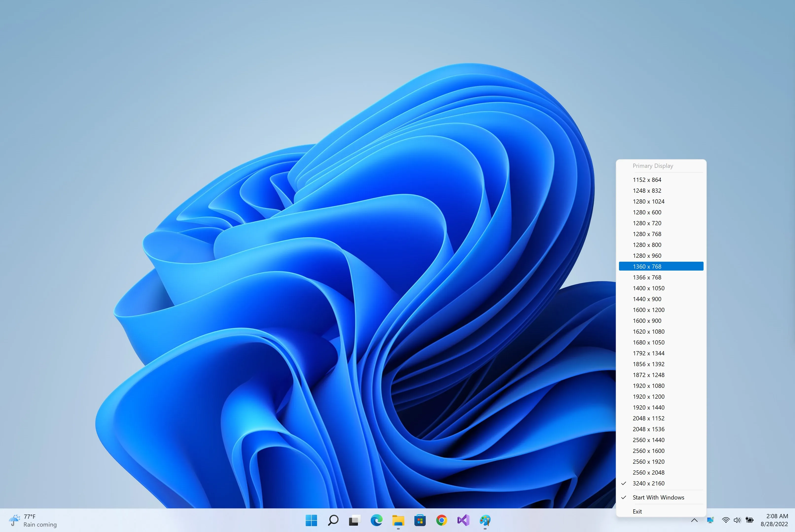795x532 pixels.
Task: Open File Explorer from the taskbar
Action: (x=398, y=520)
